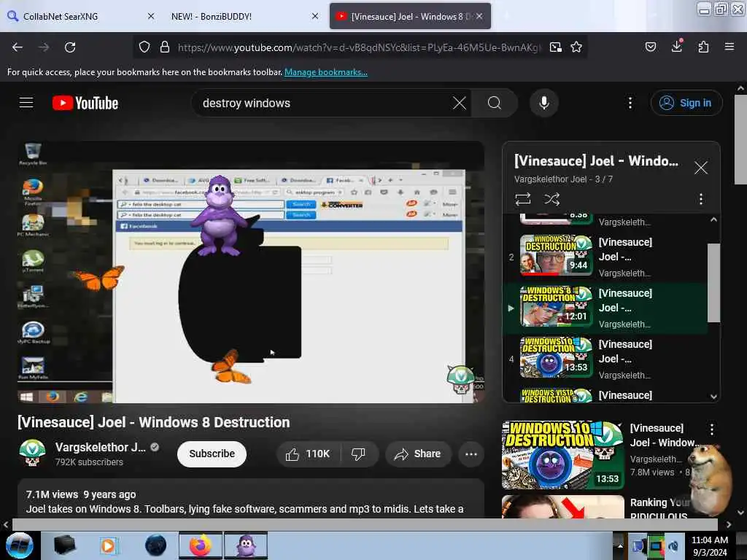
Task: Open the Windows Start orb
Action: (x=20, y=545)
